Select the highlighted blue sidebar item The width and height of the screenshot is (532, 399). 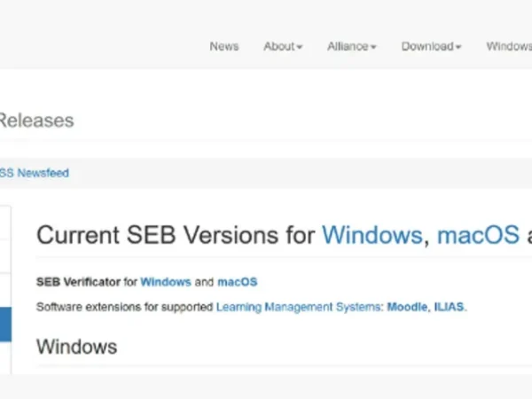[5, 324]
